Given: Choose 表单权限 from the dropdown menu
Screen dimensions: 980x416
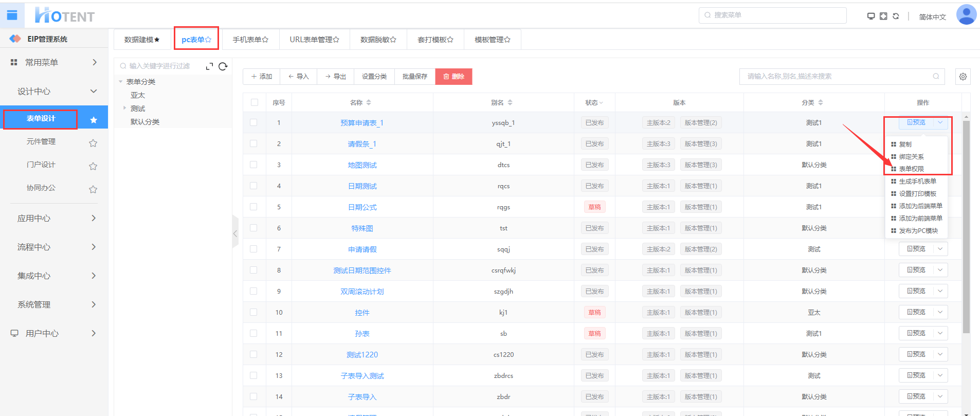Looking at the screenshot, I should point(911,169).
